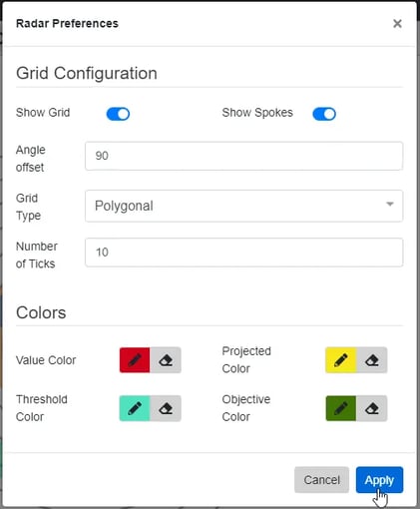Toggle the Show Grid switch off
The height and width of the screenshot is (509, 420).
(x=118, y=114)
